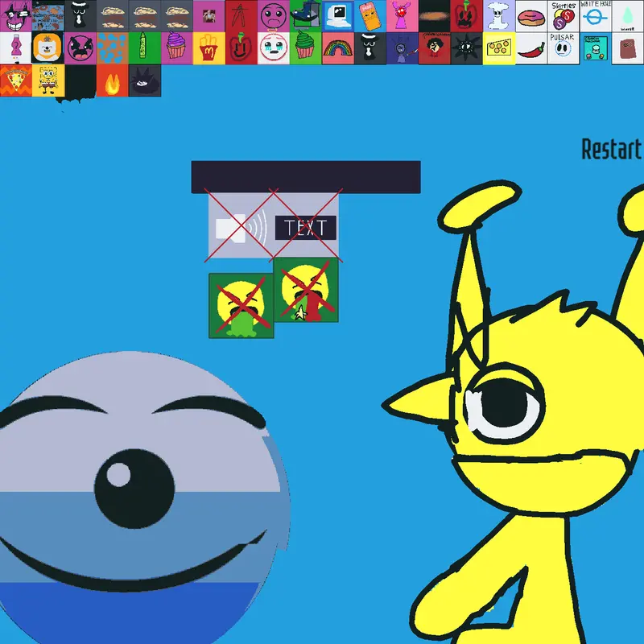The image size is (644, 644).
Task: Click the Restart button
Action: pyautogui.click(x=612, y=149)
